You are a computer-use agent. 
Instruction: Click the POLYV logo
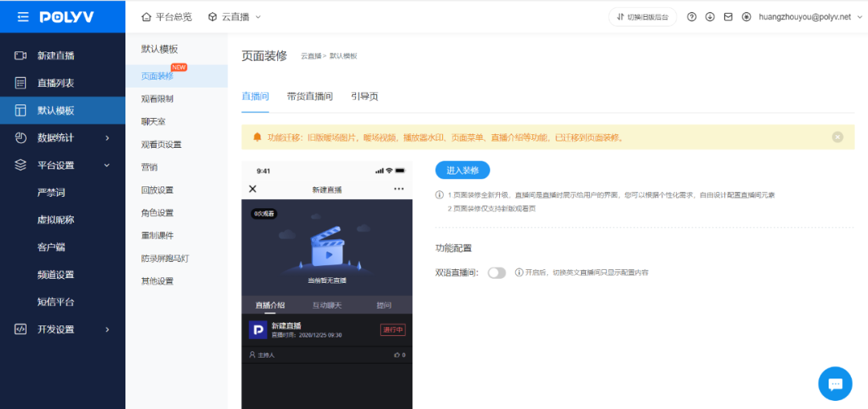(x=67, y=17)
